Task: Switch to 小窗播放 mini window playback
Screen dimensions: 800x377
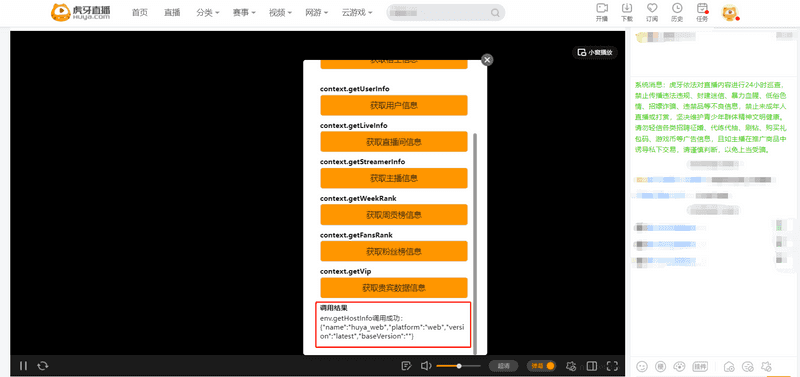Action: tap(595, 52)
